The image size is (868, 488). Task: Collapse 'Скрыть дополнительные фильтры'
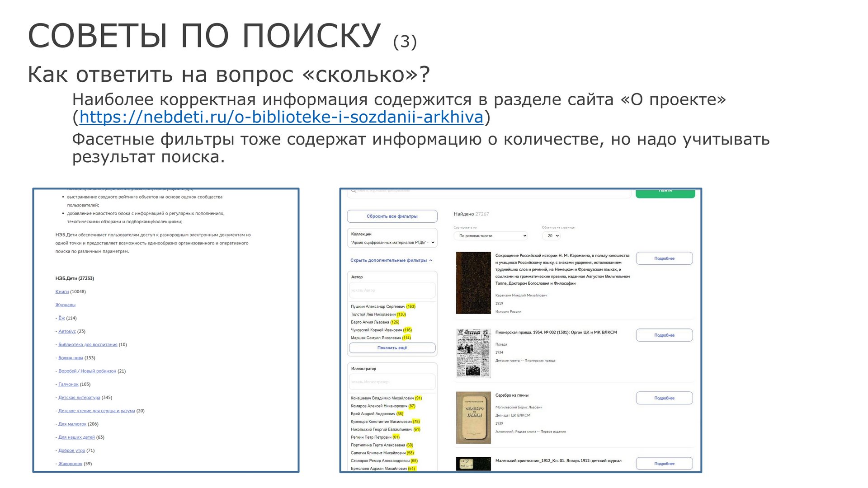point(391,260)
